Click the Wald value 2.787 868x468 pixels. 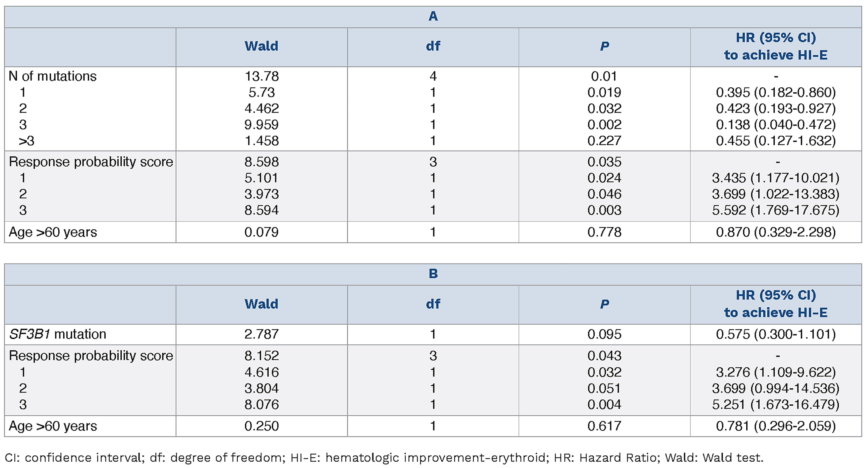point(262,334)
